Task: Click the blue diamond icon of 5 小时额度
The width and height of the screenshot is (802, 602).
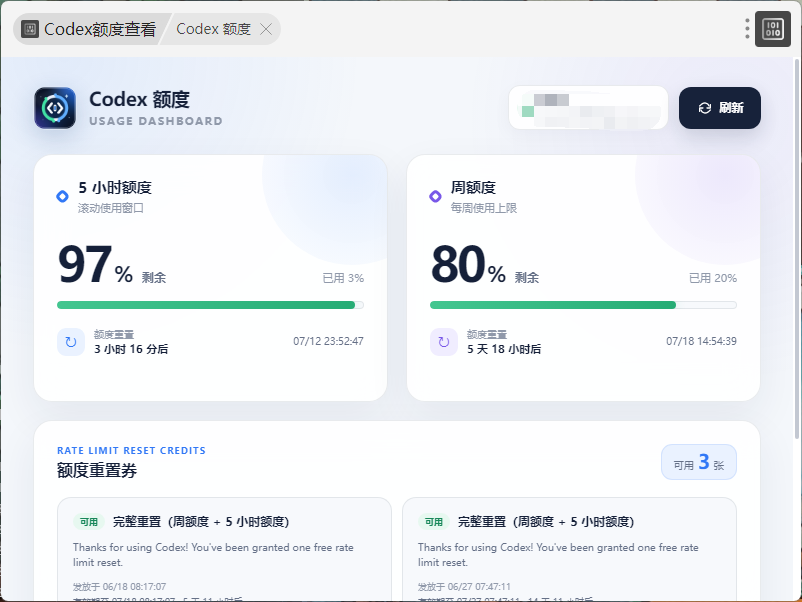Action: (62, 196)
